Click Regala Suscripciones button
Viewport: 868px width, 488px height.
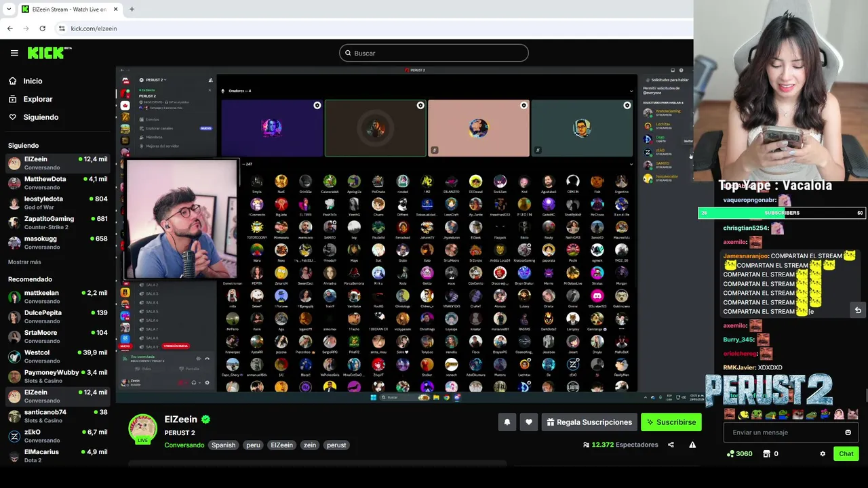[589, 422]
